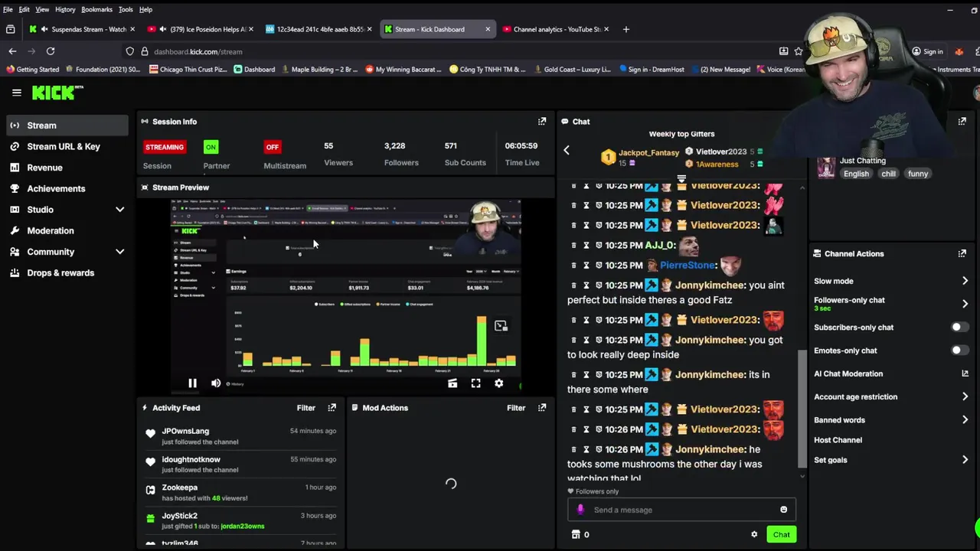Pop out the Channel Actions panel
Screen dimensions: 980x551
coord(962,253)
